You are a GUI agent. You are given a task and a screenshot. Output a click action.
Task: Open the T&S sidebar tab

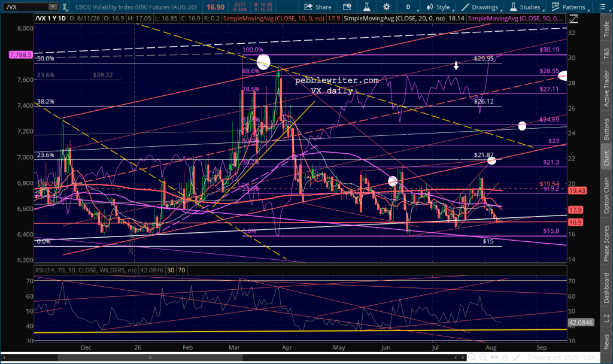point(606,53)
